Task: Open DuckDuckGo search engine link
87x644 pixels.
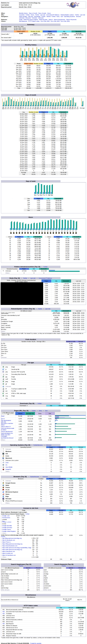Action: tap(6, 518)
